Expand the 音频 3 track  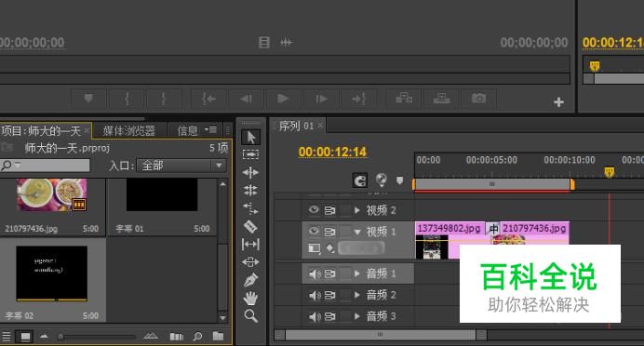[x=357, y=316]
